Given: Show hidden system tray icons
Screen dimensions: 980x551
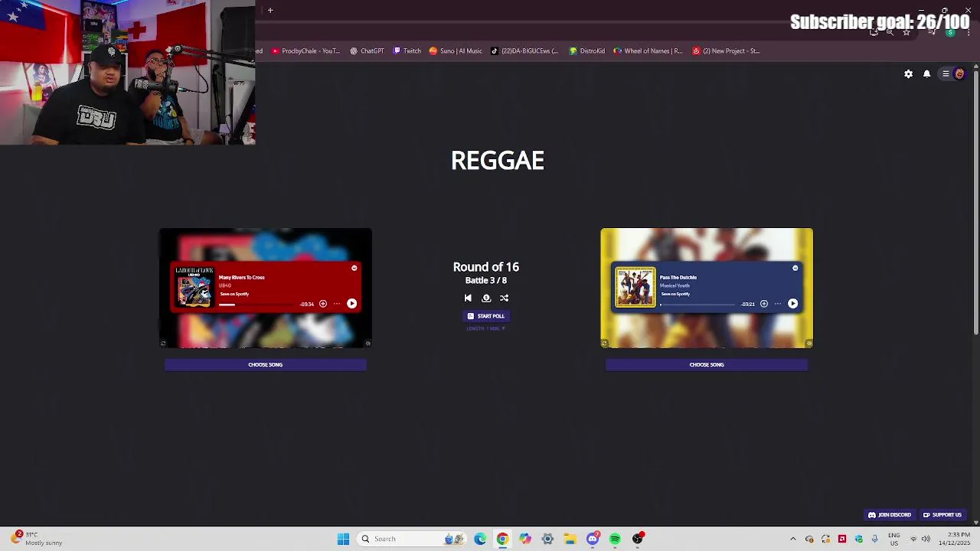Looking at the screenshot, I should [792, 539].
